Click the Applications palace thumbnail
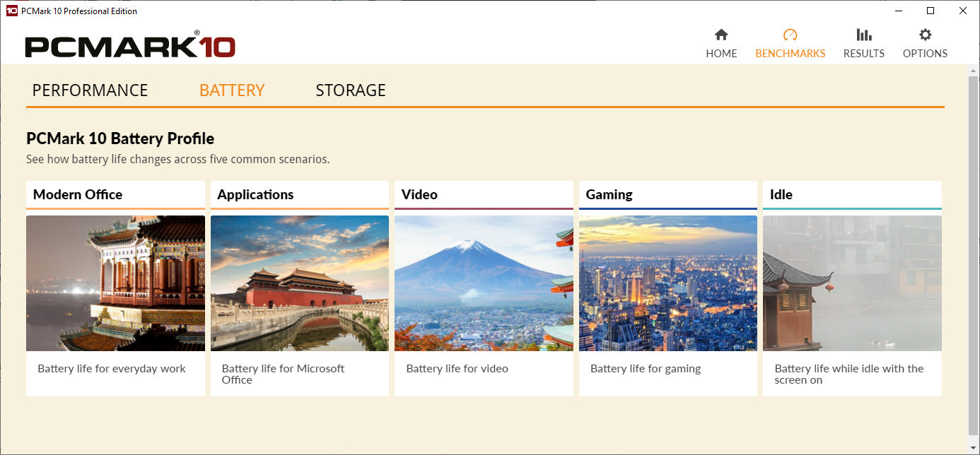The width and height of the screenshot is (980, 455). (x=300, y=283)
